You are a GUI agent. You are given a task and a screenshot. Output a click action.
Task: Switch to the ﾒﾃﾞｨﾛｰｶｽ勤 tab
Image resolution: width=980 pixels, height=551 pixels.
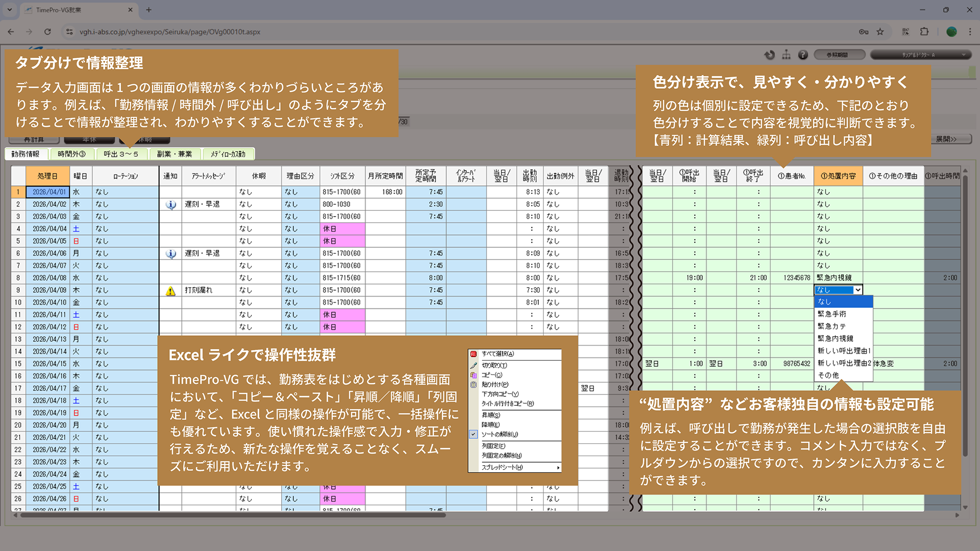coord(228,154)
